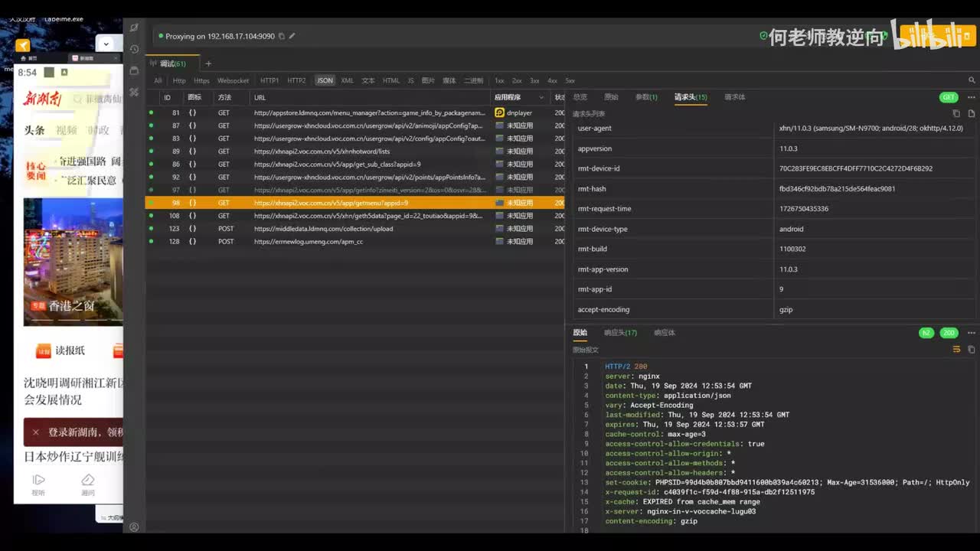This screenshot has height=551, width=980.
Task: Open more options beside GET badge
Action: tap(972, 97)
